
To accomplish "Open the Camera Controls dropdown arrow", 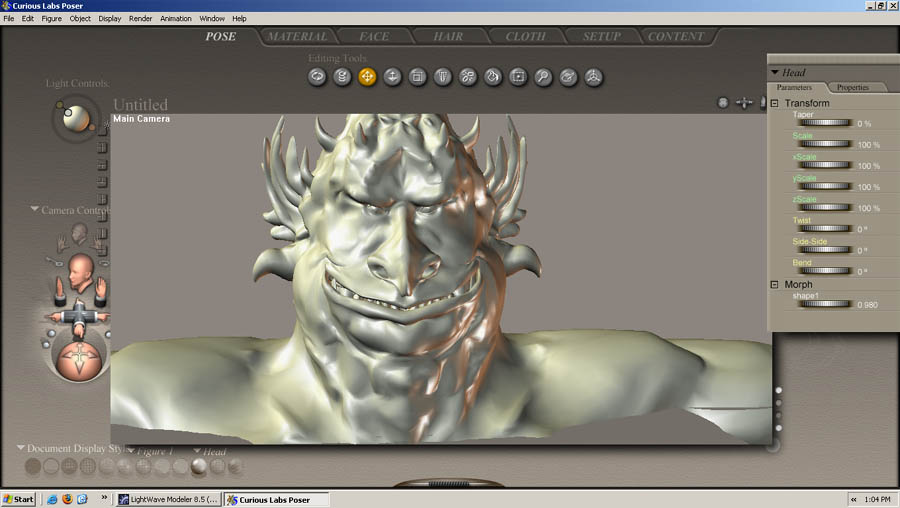I will [35, 210].
